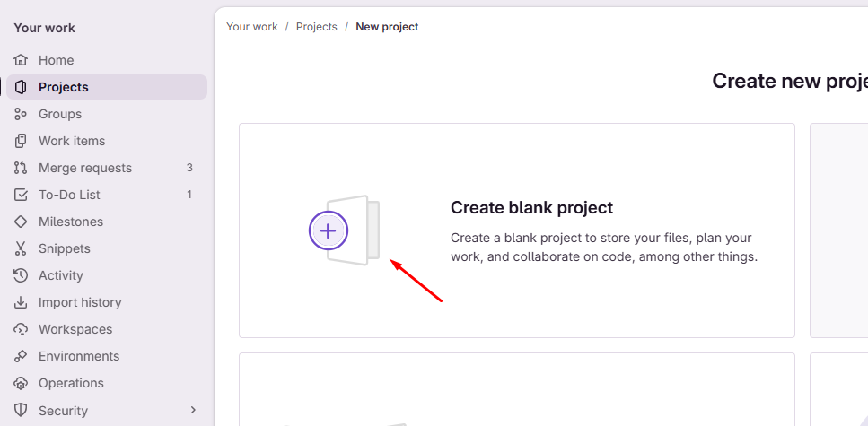The height and width of the screenshot is (426, 868).
Task: Click the Snippets scissors icon
Action: [21, 248]
